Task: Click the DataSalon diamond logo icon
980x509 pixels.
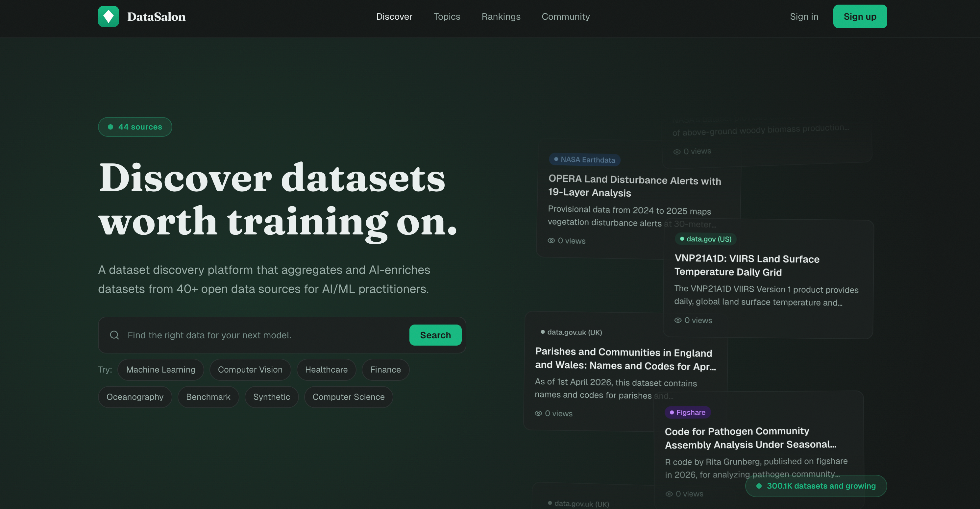Action: 108,16
